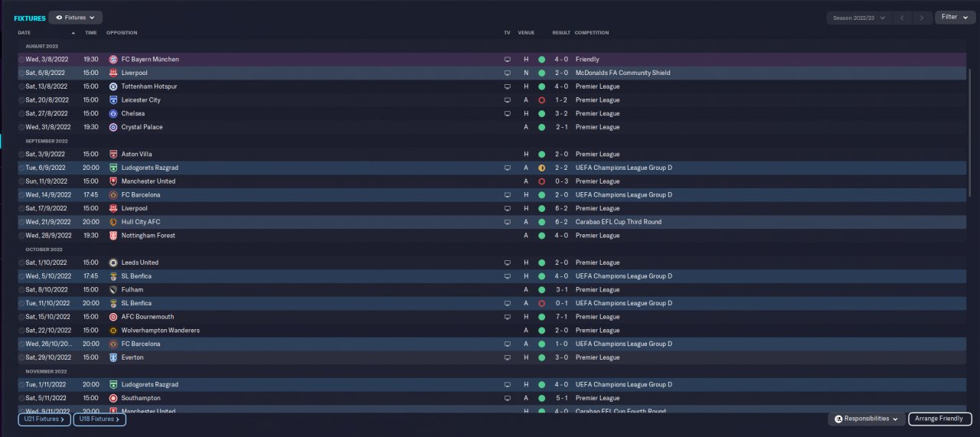This screenshot has height=437, width=980.
Task: Expand the Filter dropdown
Action: click(955, 17)
